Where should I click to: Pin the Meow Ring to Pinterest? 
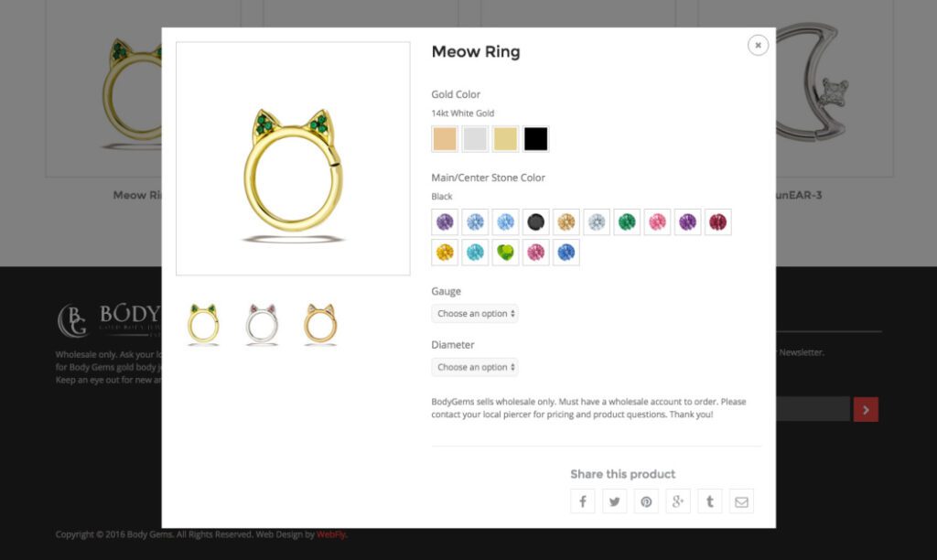pyautogui.click(x=646, y=501)
